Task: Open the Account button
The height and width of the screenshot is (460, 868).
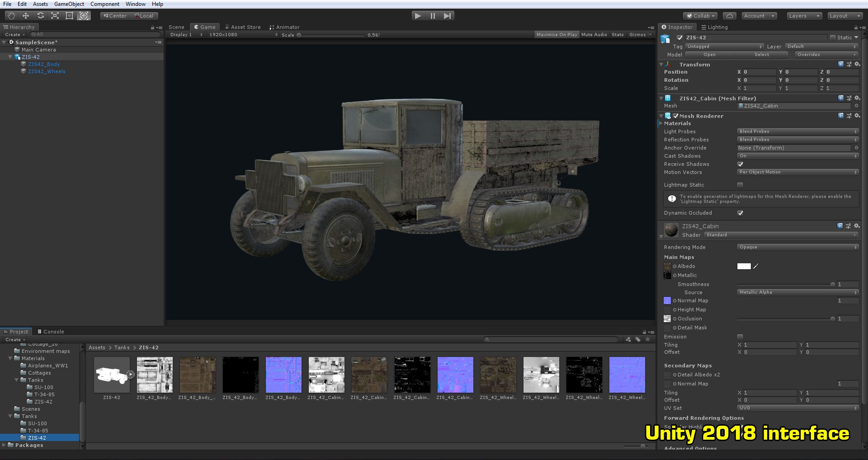Action: 759,16
